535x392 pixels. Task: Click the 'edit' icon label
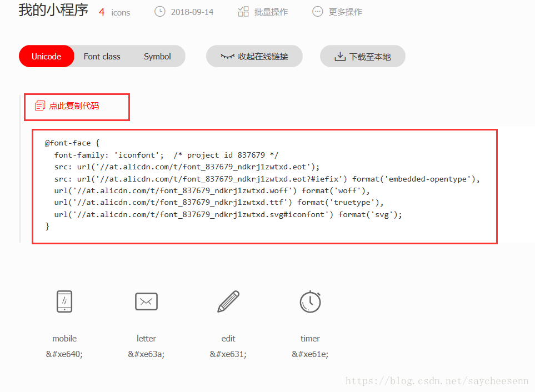[228, 339]
